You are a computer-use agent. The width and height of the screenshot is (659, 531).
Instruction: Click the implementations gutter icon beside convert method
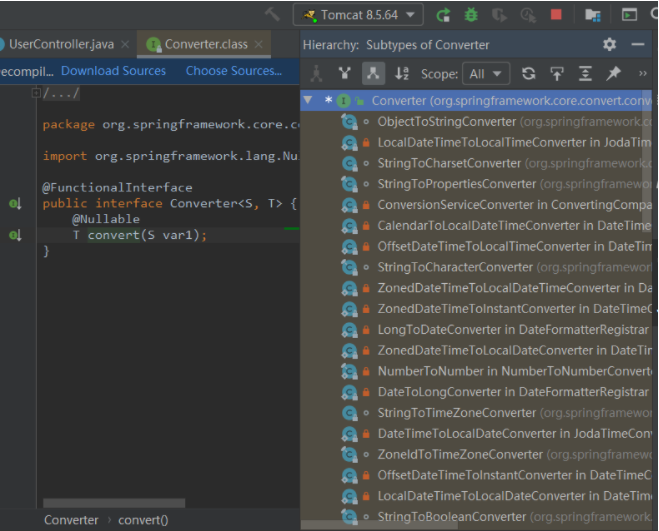point(14,235)
